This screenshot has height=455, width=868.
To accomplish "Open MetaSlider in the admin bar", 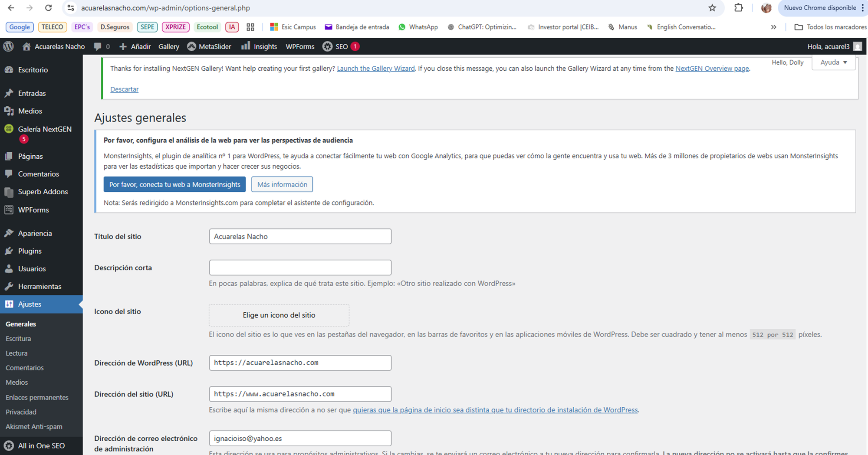I will pyautogui.click(x=209, y=46).
